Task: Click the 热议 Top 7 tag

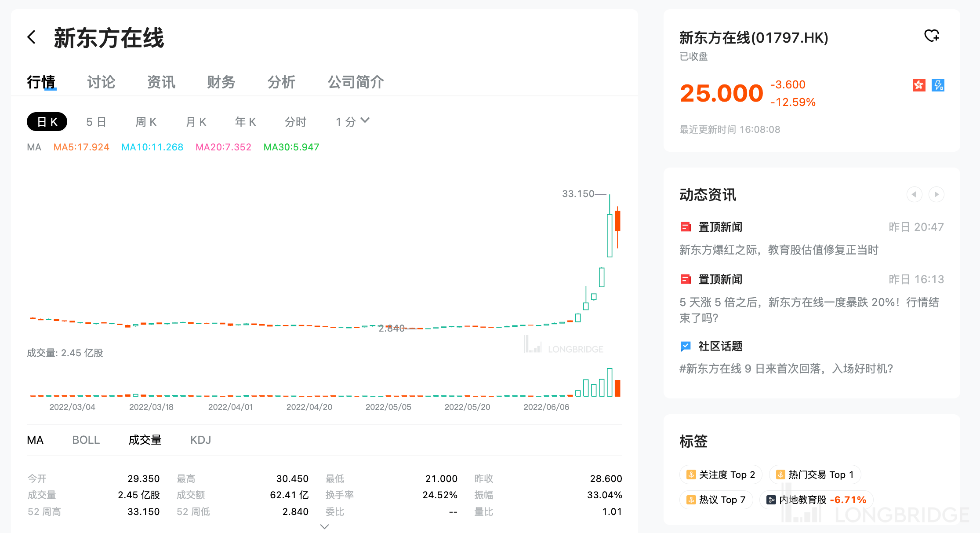Action: pyautogui.click(x=716, y=500)
